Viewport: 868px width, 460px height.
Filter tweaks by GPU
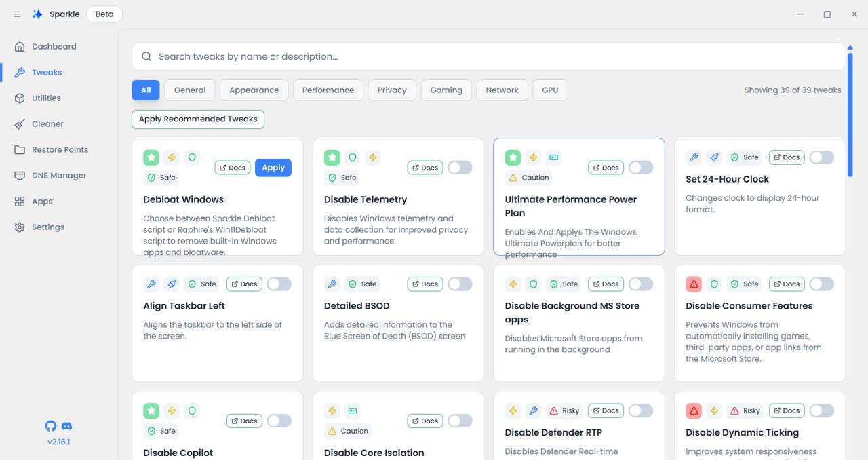tap(550, 90)
